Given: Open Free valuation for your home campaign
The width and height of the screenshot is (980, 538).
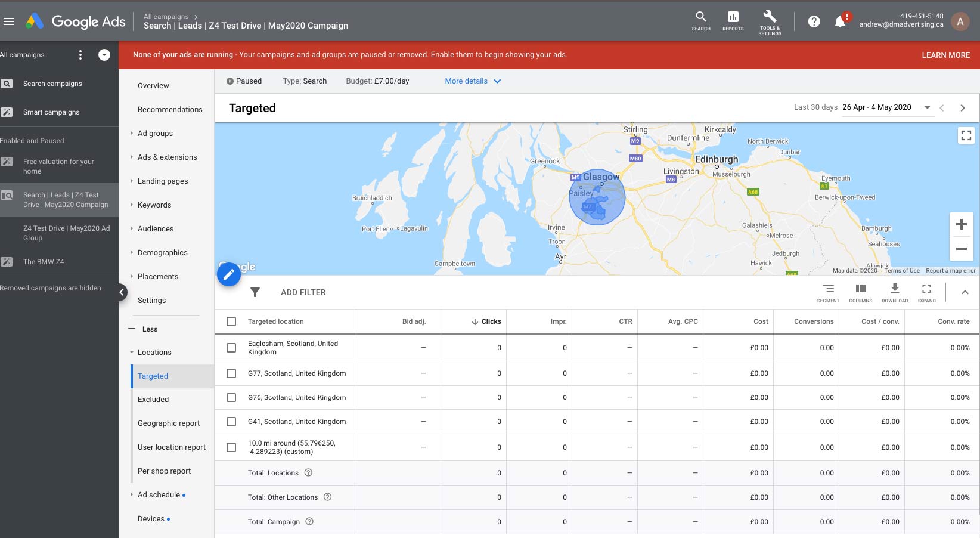Looking at the screenshot, I should (58, 166).
